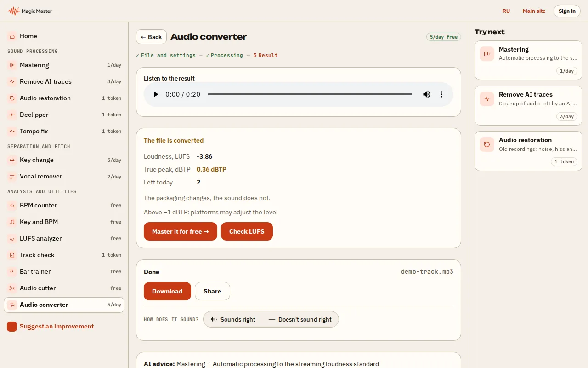Go to File and settings step
The image size is (588, 368).
166,55
